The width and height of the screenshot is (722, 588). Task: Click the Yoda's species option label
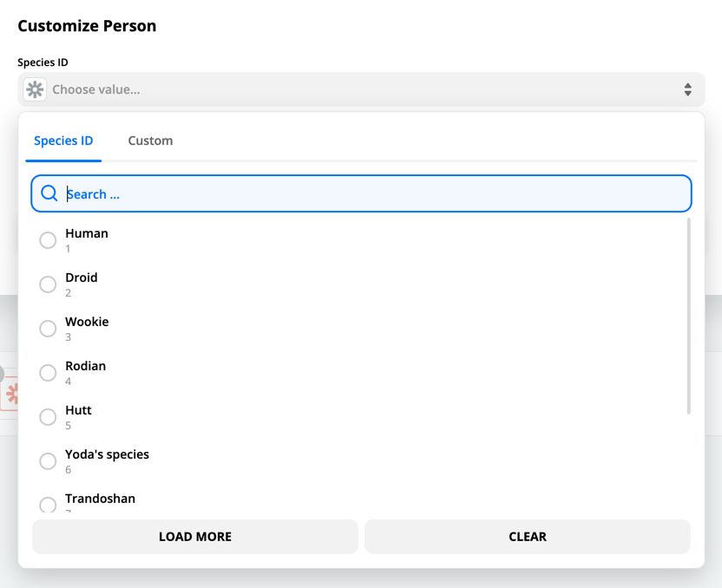click(107, 454)
